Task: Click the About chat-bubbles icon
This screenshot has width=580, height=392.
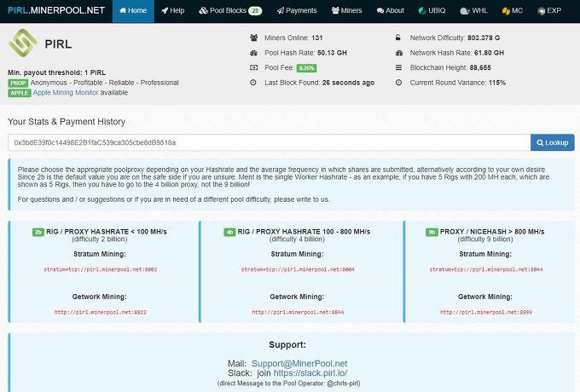Action: point(380,11)
